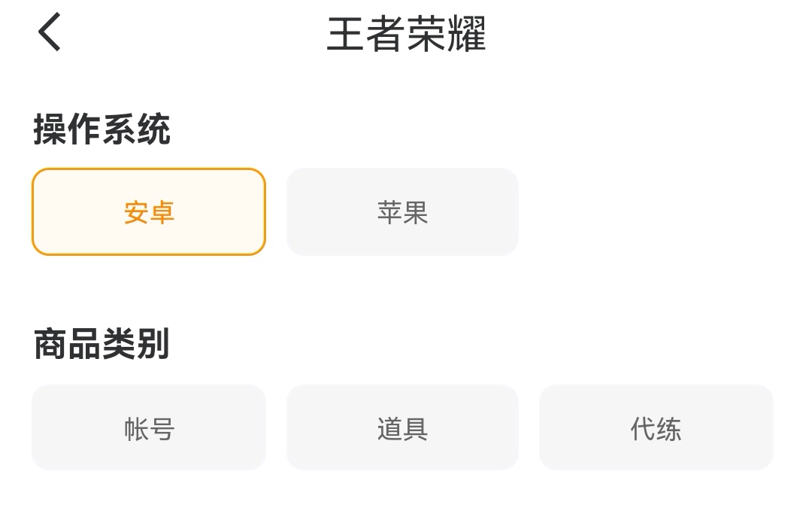This screenshot has width=812, height=520.
Task: Choose 苹果 as the operating system
Action: [402, 212]
